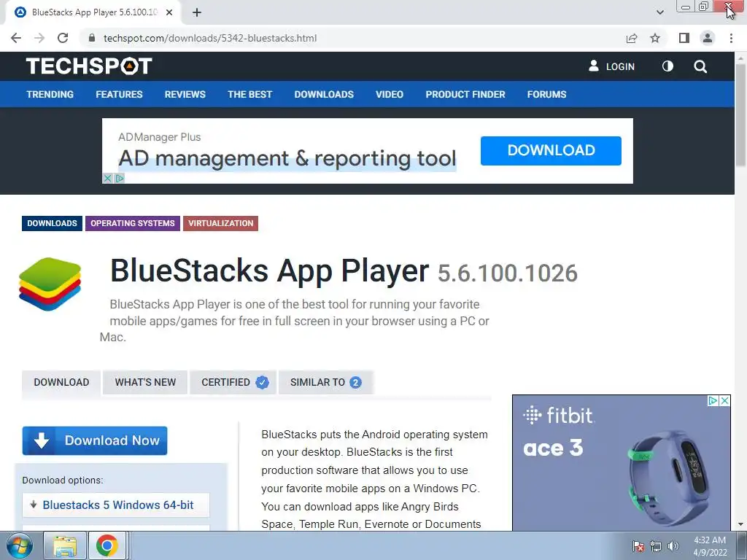Click the volume speaker tray icon
The height and width of the screenshot is (560, 747).
tap(673, 545)
